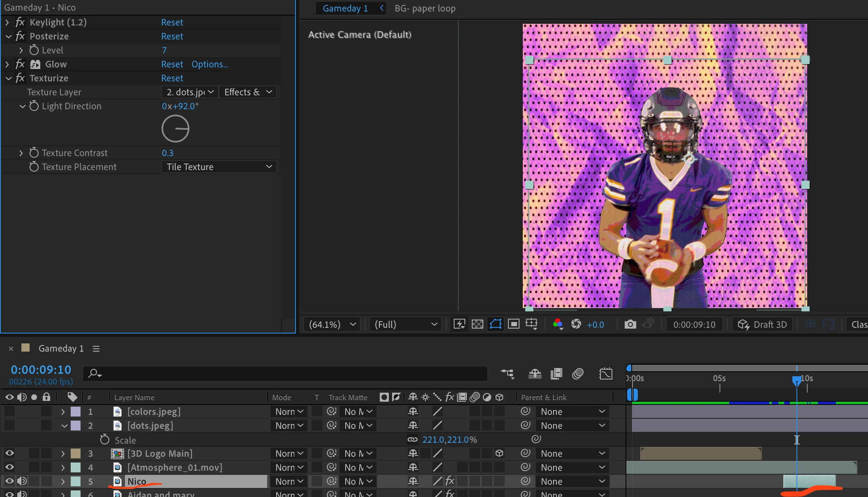Hide the 3D Logo Main layer
868x497 pixels.
pos(9,453)
